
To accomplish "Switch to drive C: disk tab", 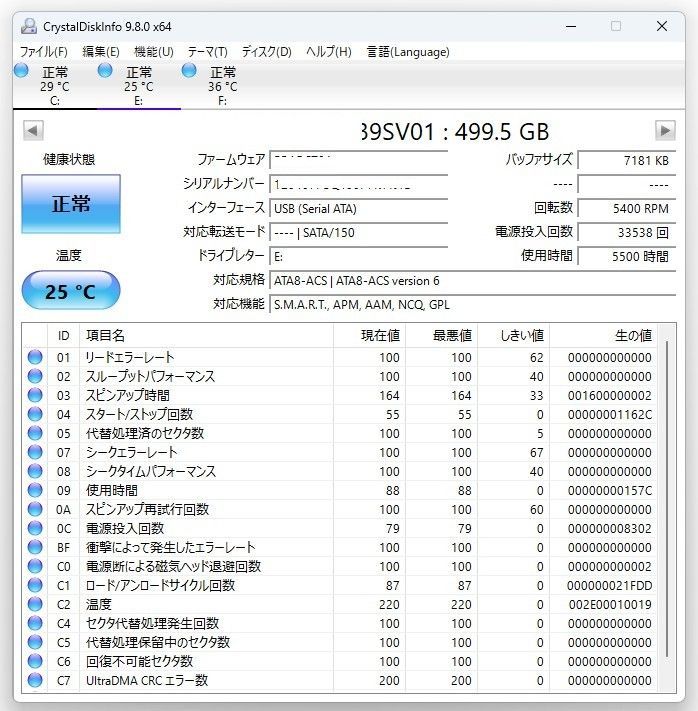I will click(54, 86).
